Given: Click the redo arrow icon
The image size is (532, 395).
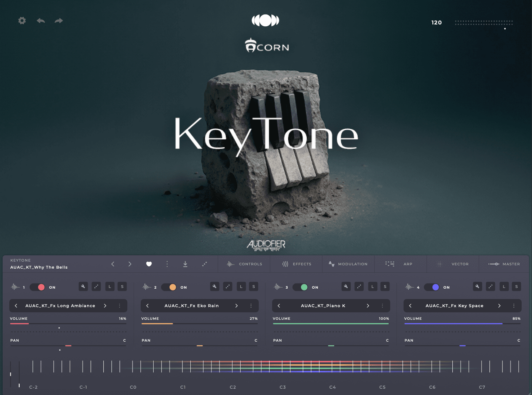Looking at the screenshot, I should [58, 21].
